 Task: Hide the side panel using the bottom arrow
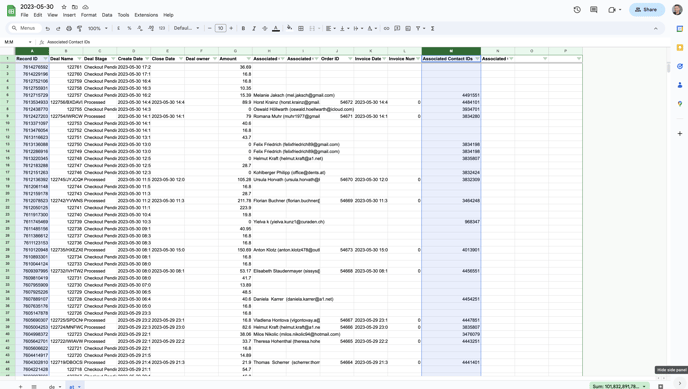point(680,384)
